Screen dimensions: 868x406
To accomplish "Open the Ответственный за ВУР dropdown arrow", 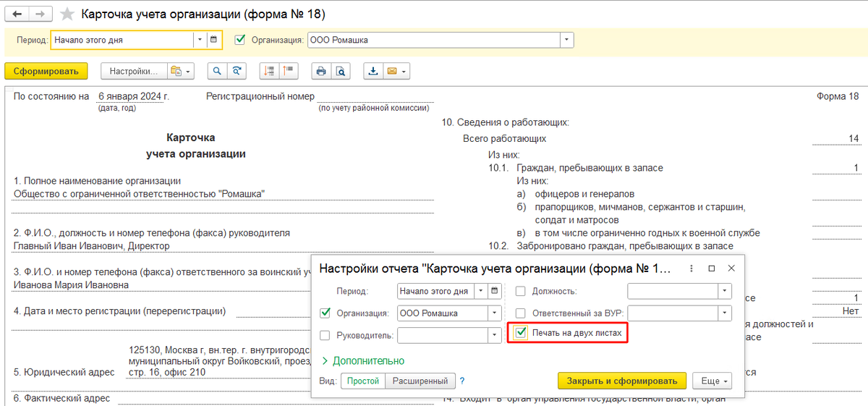I will coord(726,313).
